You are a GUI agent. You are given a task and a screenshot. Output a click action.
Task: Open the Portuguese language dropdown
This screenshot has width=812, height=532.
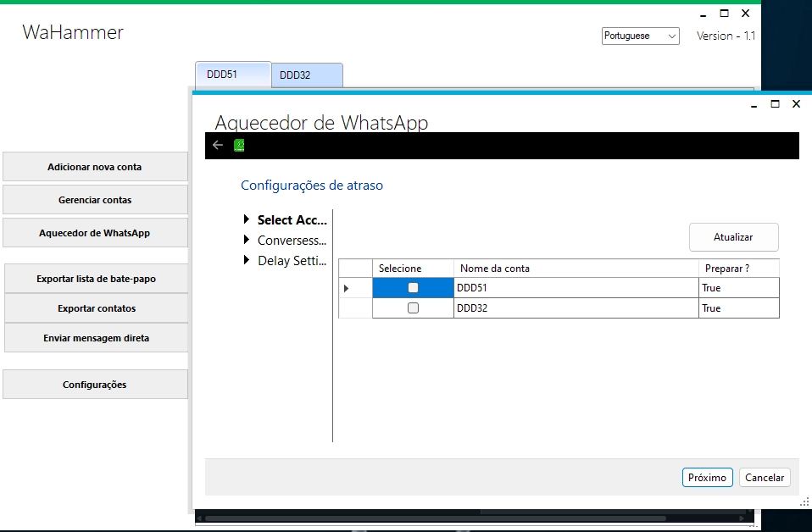640,36
